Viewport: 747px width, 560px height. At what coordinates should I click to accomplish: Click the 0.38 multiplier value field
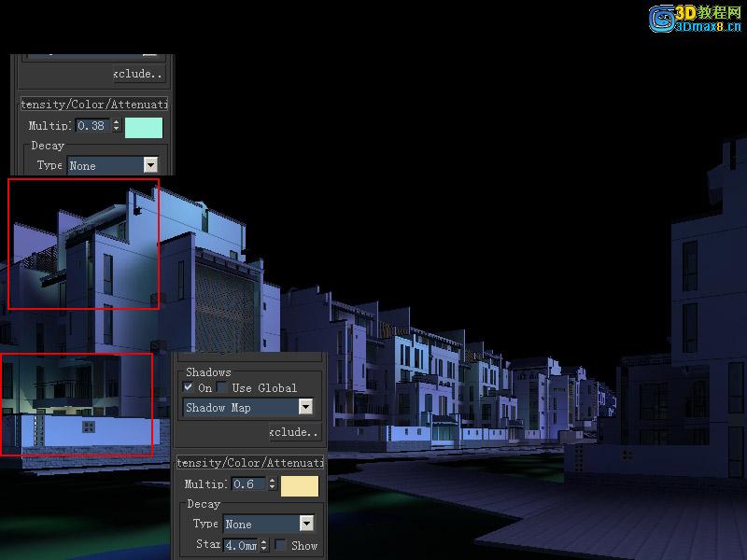tap(93, 126)
